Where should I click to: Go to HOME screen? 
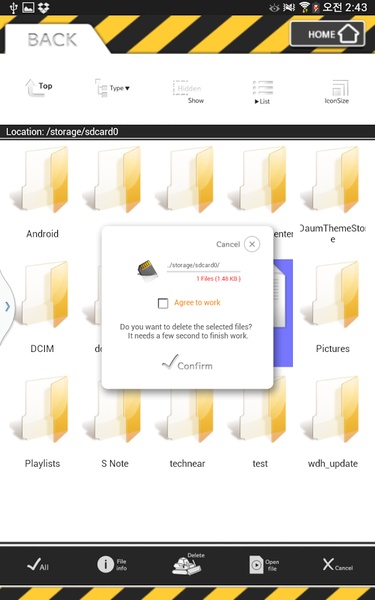pos(328,34)
